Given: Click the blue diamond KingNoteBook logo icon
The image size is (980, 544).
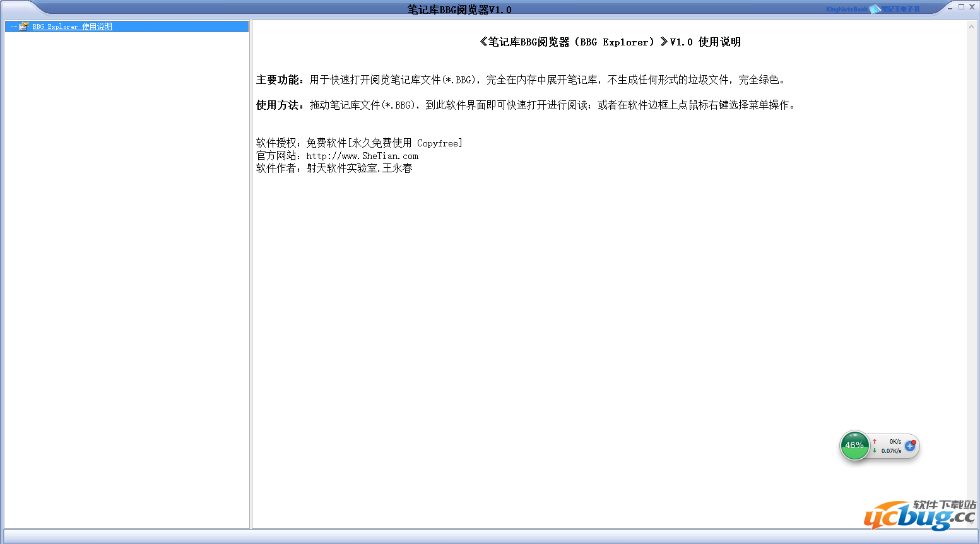Looking at the screenshot, I should [x=874, y=9].
